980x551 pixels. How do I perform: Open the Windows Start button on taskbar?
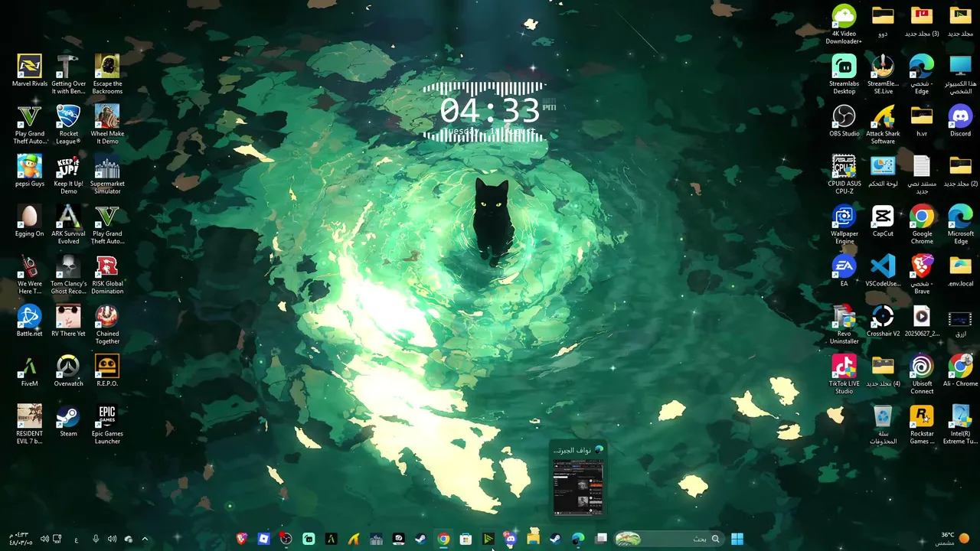737,539
